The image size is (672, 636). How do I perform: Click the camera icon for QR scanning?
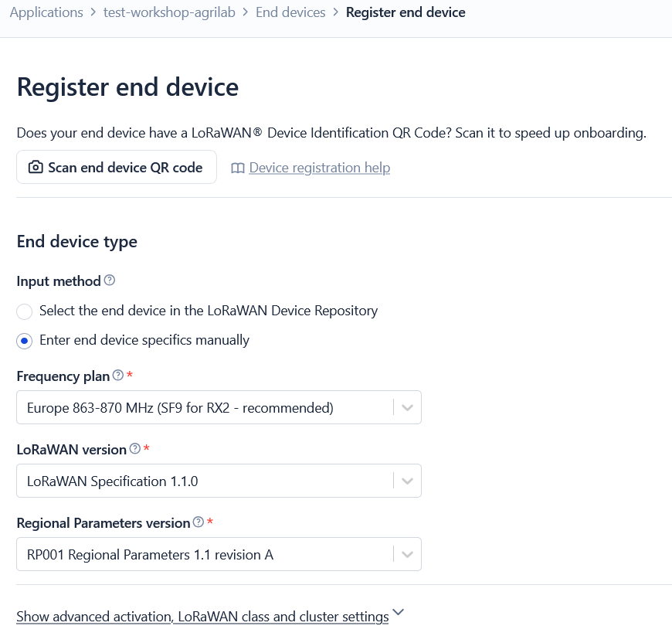coord(36,168)
